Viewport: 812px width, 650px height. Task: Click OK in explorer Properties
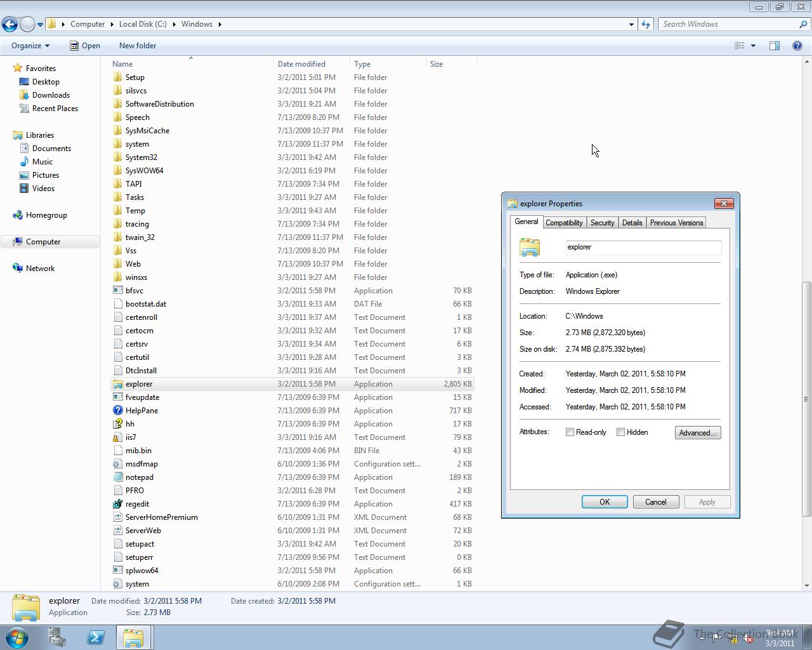pos(605,502)
